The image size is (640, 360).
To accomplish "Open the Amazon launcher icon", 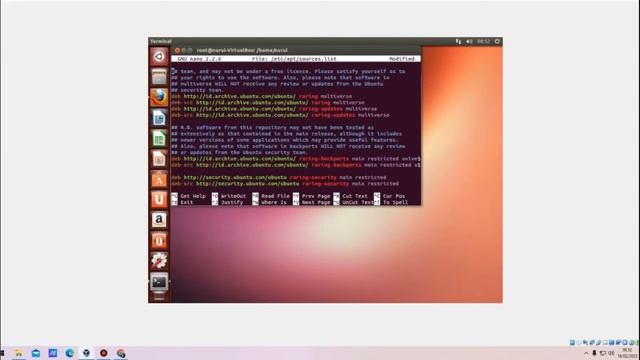I will point(159,220).
